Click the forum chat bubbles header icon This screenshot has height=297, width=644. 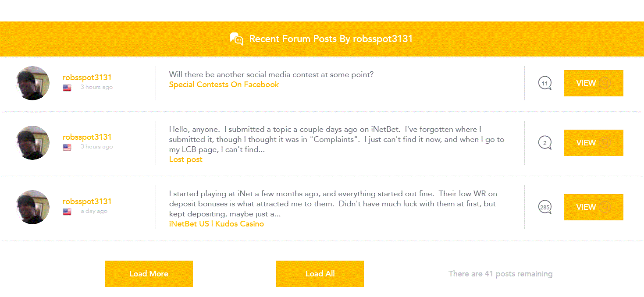237,39
